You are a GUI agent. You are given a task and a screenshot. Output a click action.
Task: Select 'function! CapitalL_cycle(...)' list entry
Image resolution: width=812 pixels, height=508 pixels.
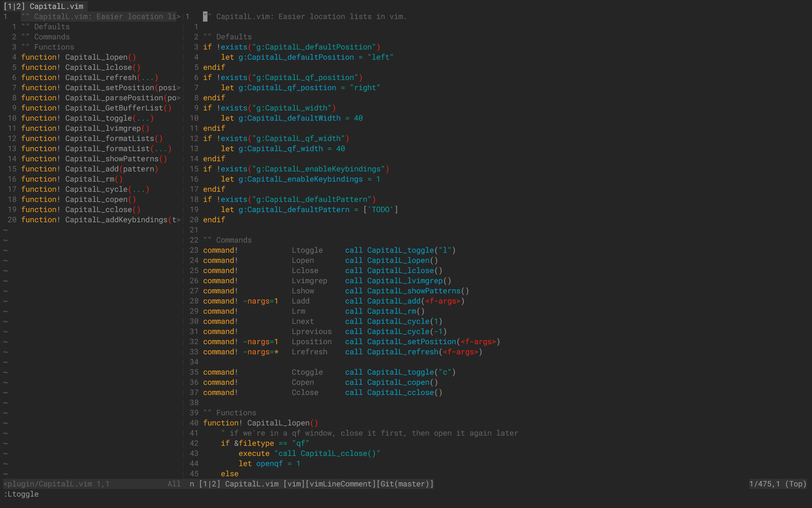[x=85, y=189]
